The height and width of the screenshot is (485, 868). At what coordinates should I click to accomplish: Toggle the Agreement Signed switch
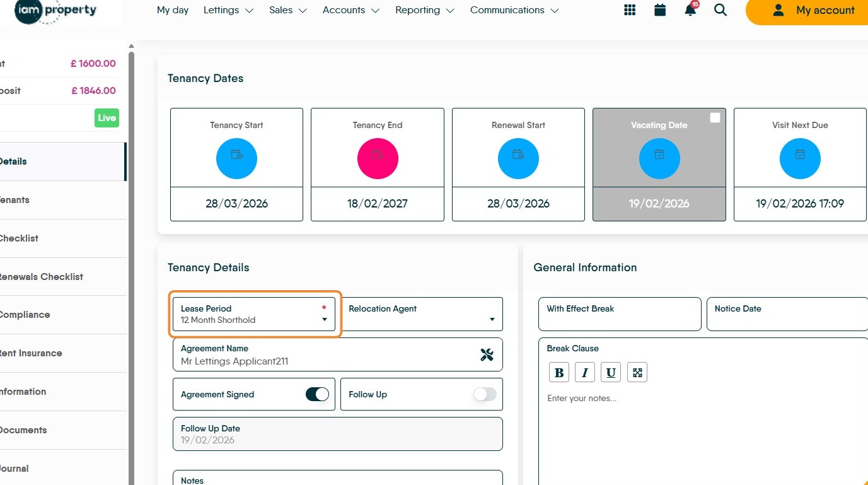coord(317,394)
